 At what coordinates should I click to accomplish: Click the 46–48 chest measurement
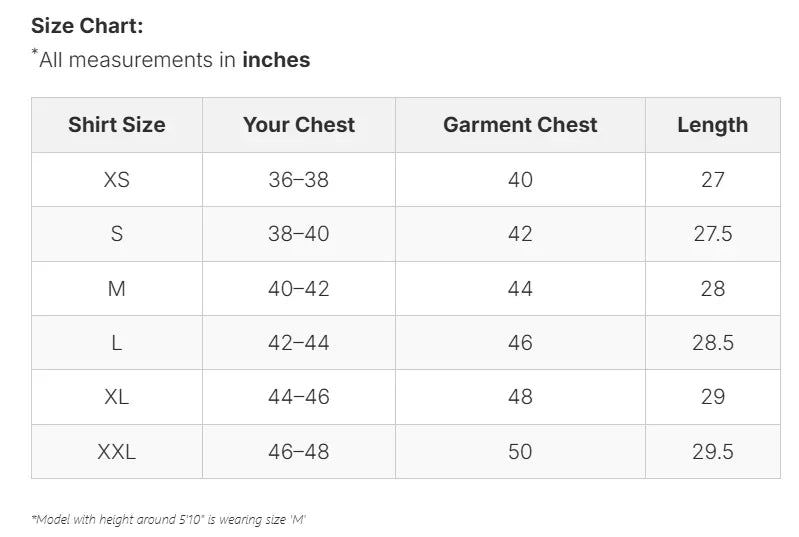point(299,452)
